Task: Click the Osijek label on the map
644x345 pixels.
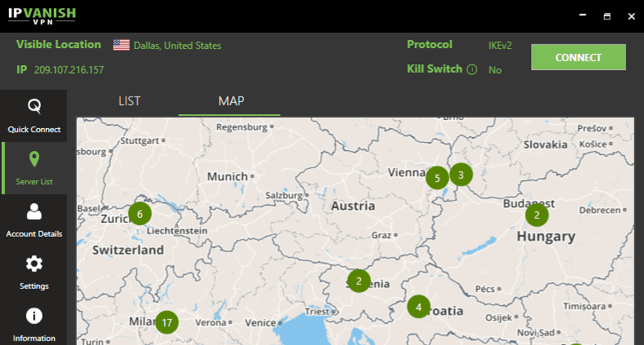Action: pyautogui.click(x=499, y=318)
